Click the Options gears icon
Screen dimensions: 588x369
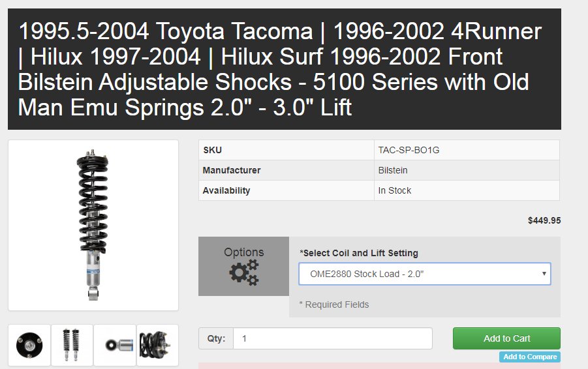[244, 273]
